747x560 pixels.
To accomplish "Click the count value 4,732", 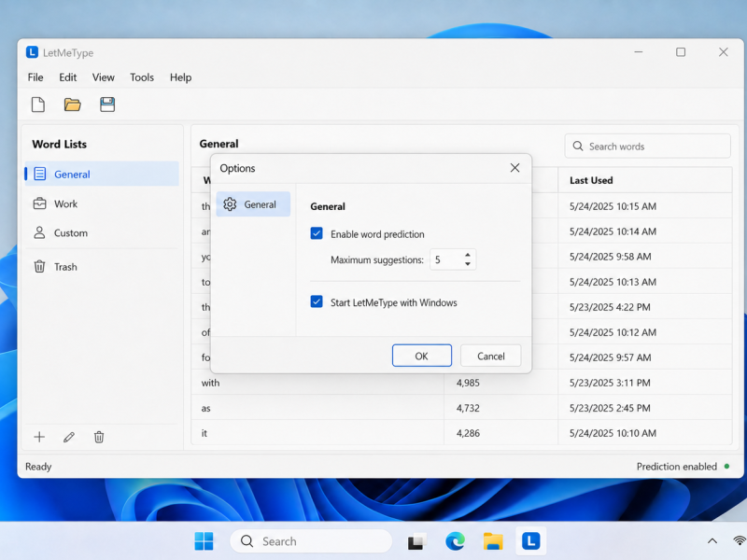I will pos(468,408).
